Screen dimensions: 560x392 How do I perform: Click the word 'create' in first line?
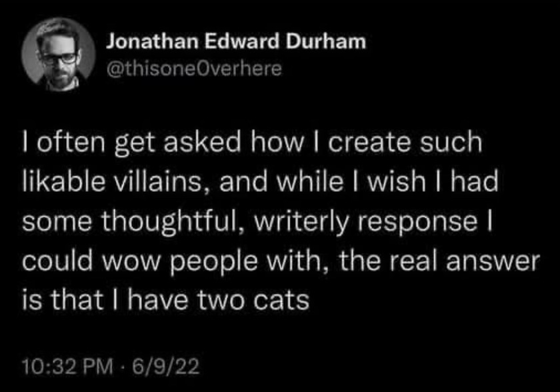pyautogui.click(x=369, y=142)
